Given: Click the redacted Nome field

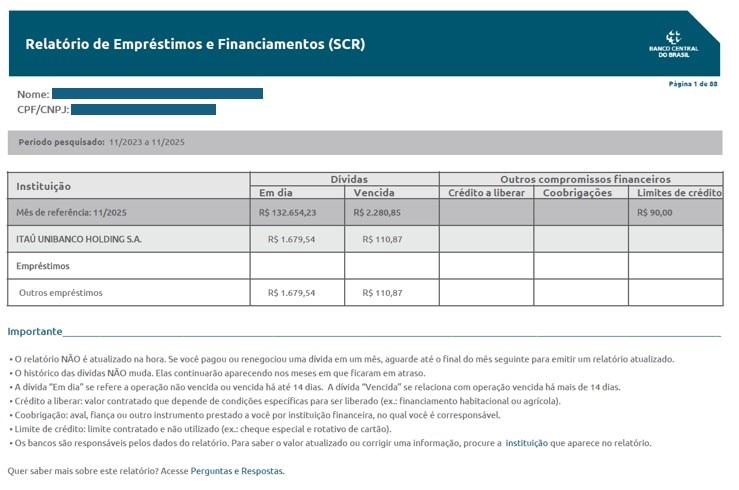Looking at the screenshot, I should (157, 94).
